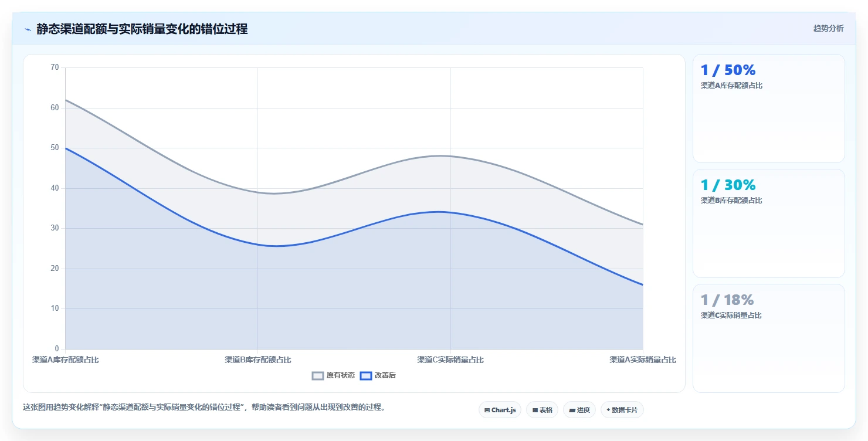Click the chart title 静态渠道配额与实际销量变化的错位过程
868x441 pixels.
click(x=142, y=29)
